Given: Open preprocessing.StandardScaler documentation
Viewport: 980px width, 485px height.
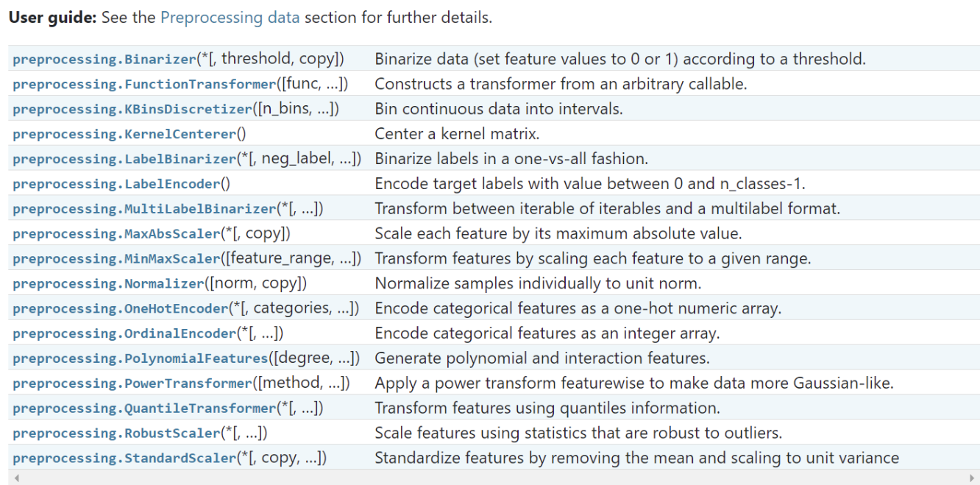Looking at the screenshot, I should point(125,459).
